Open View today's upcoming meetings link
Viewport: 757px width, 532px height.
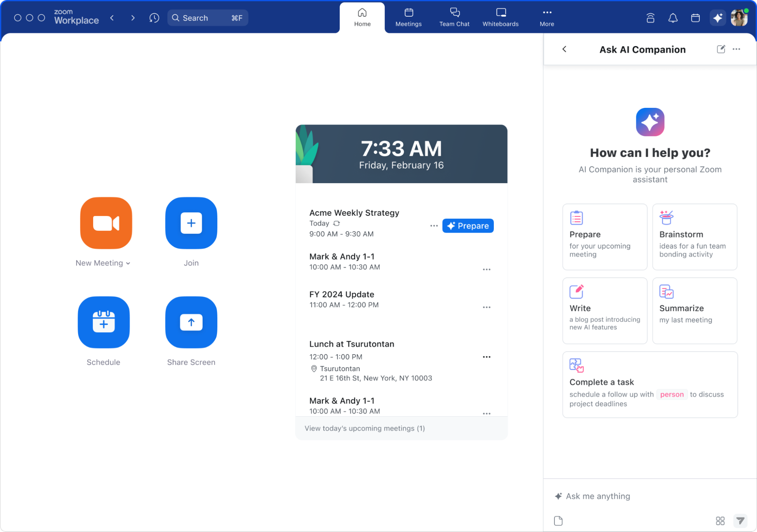[364, 428]
